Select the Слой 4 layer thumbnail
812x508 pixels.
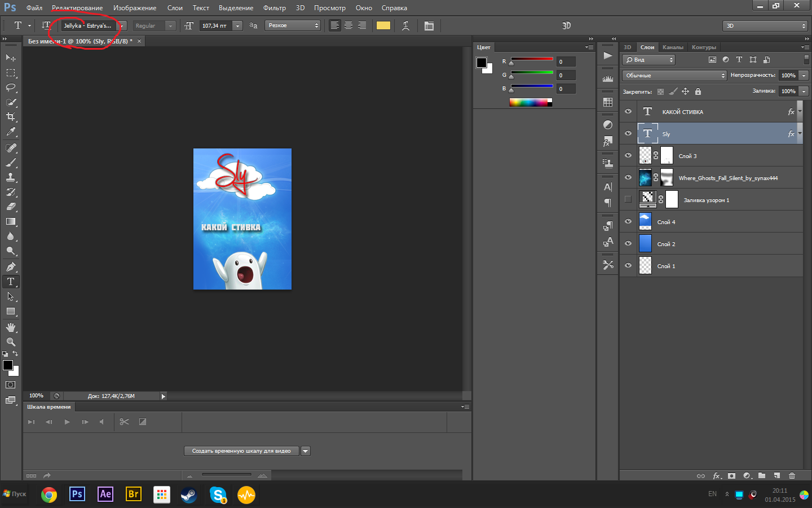point(645,222)
